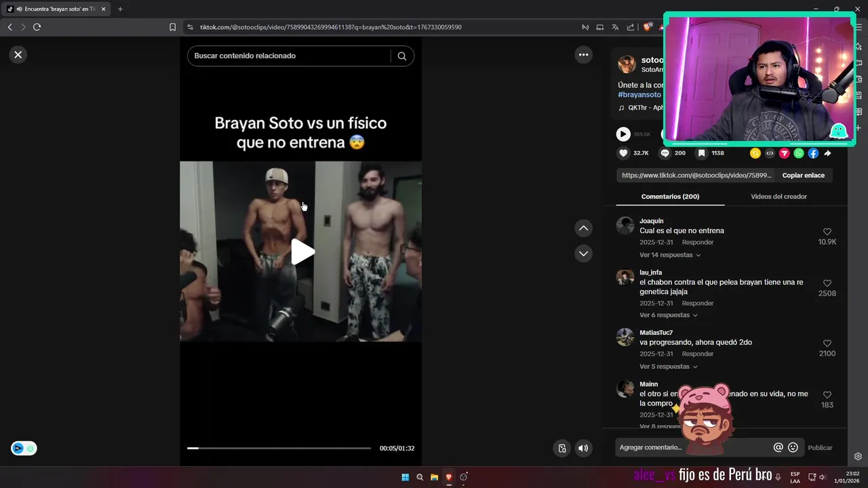The width and height of the screenshot is (868, 488).
Task: Click the picture-in-picture icon beside the volume
Action: (x=561, y=448)
